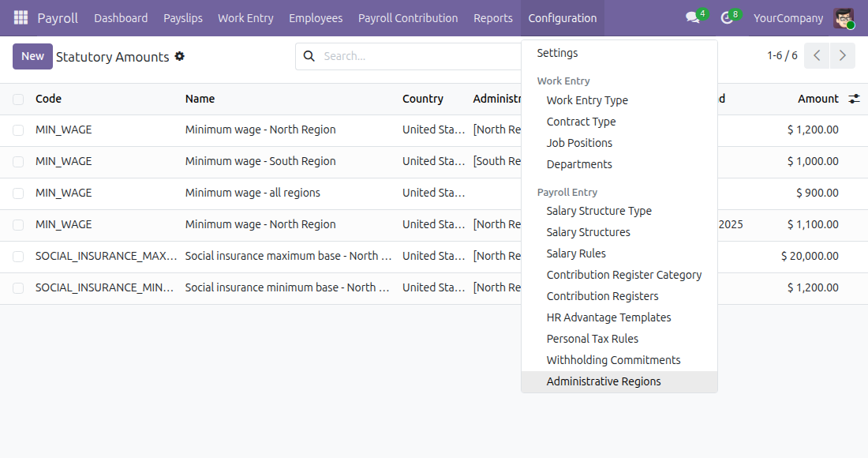The image size is (868, 458).
Task: Go to next page of records
Action: click(x=843, y=55)
